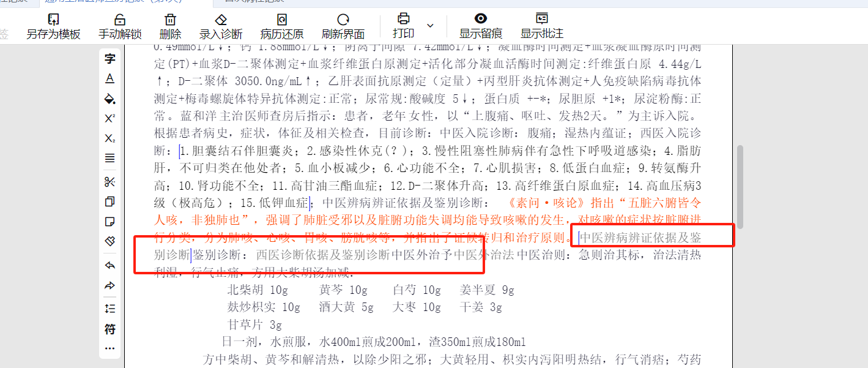Click the text '北柴胡 10g'
868x368 pixels.
pyautogui.click(x=258, y=290)
